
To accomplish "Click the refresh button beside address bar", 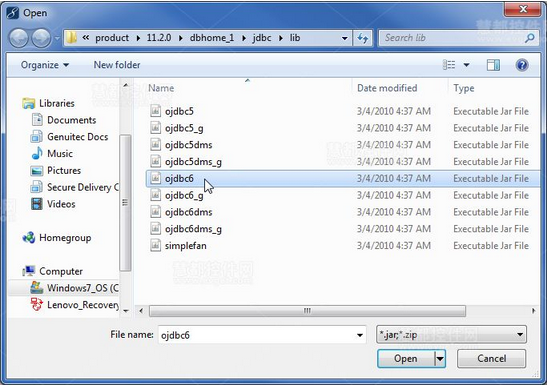I will coord(362,38).
